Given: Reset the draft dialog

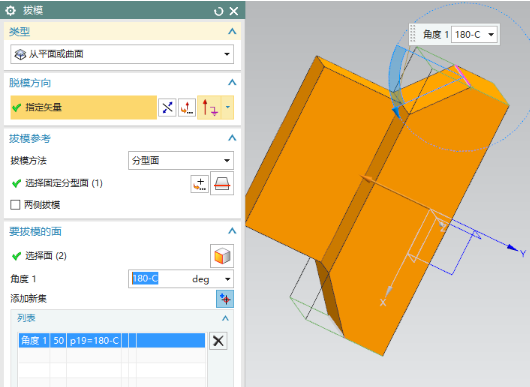Looking at the screenshot, I should pyautogui.click(x=218, y=11).
